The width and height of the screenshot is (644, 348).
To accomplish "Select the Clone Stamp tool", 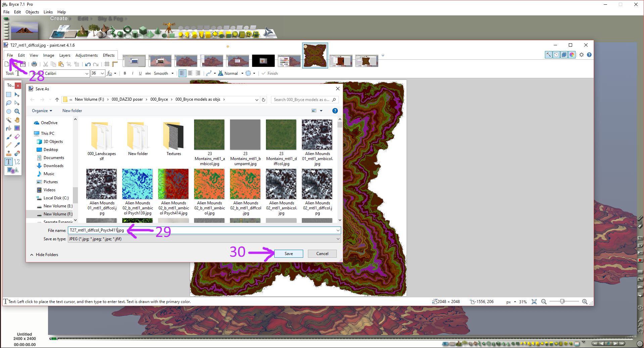I will [9, 153].
